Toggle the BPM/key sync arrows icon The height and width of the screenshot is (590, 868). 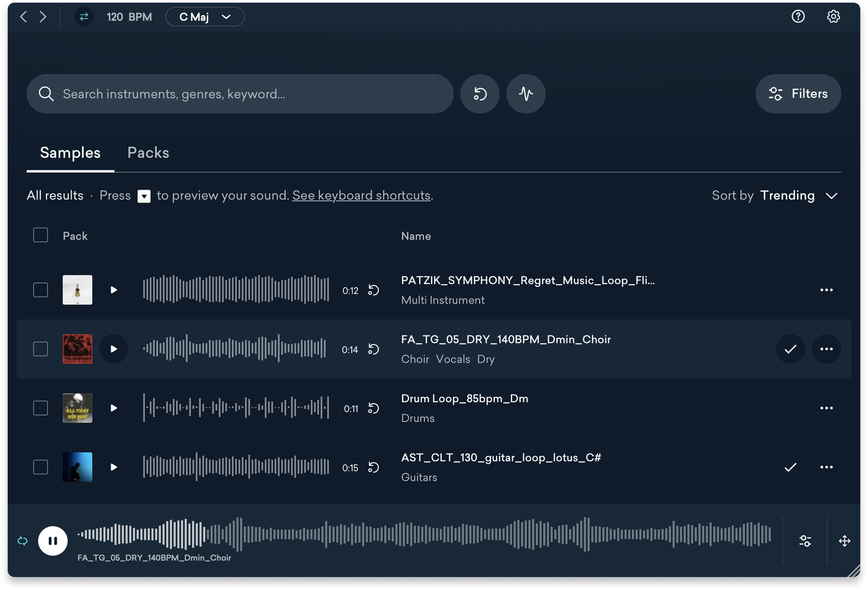tap(84, 17)
